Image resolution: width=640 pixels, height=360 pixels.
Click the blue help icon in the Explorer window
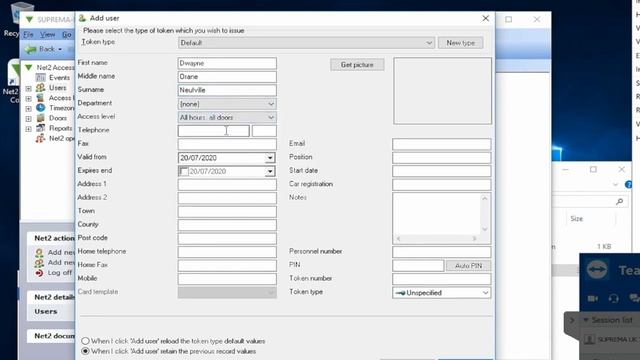(x=629, y=184)
